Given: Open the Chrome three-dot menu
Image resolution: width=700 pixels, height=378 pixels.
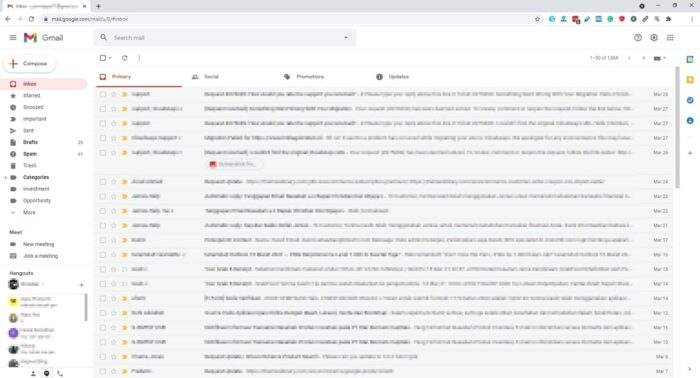Looking at the screenshot, I should (692, 19).
